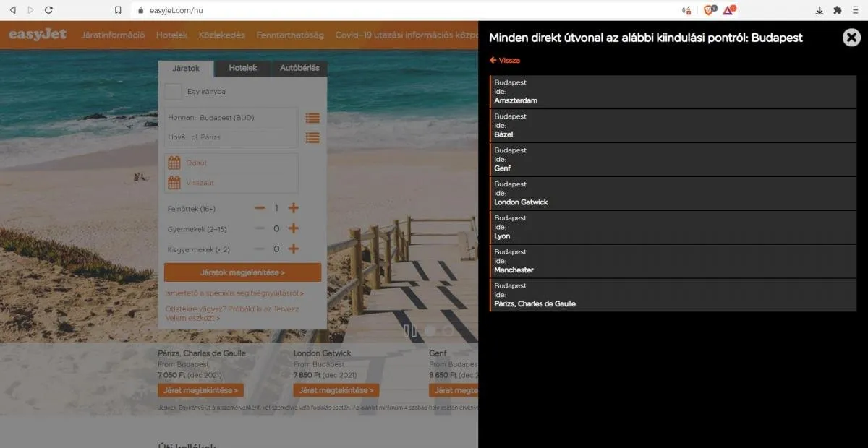Open the Tervezz Velem eszközt link
868x448 pixels.
click(232, 313)
